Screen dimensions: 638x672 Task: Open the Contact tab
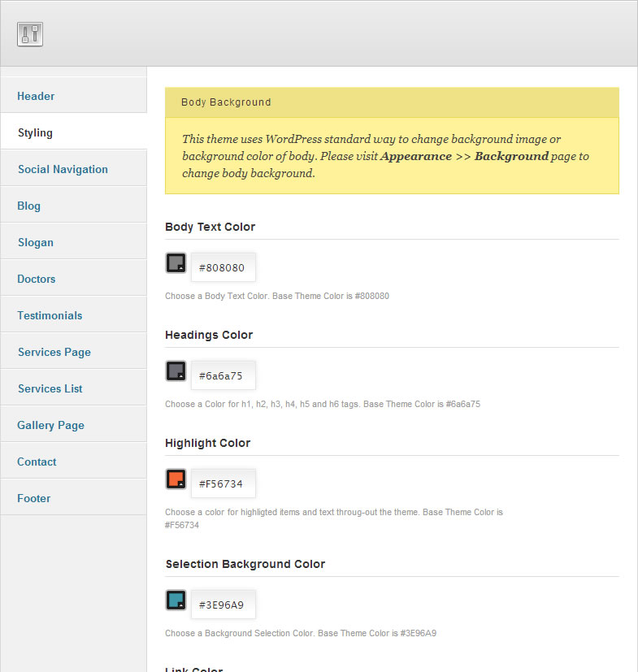pos(37,462)
